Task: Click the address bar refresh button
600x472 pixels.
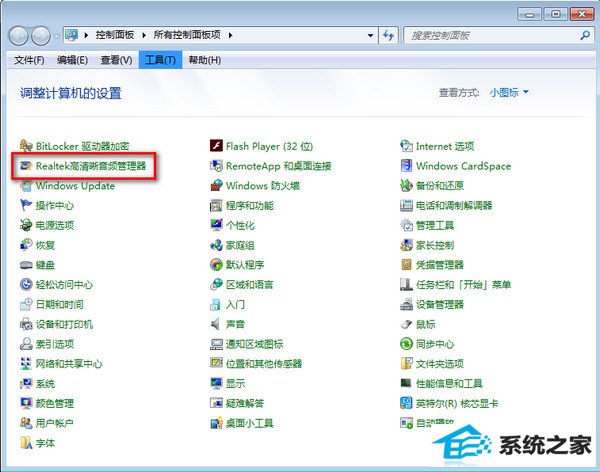Action: click(x=388, y=36)
